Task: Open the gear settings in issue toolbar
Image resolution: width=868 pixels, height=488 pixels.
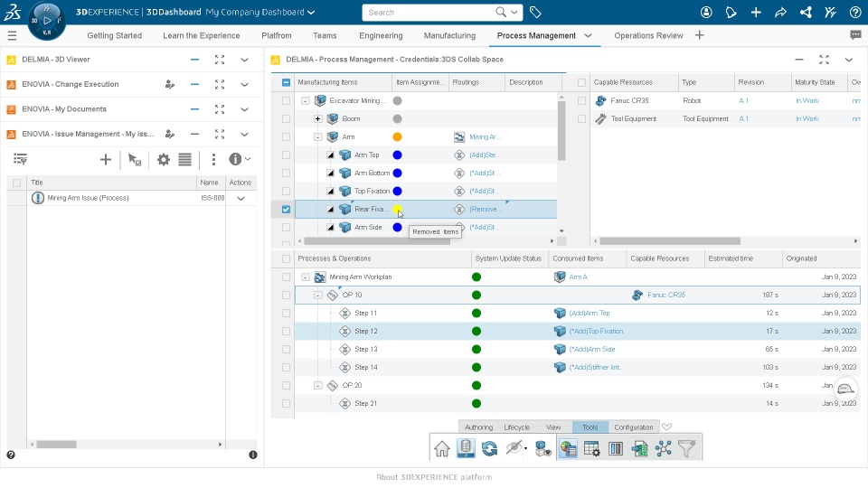Action: point(164,160)
